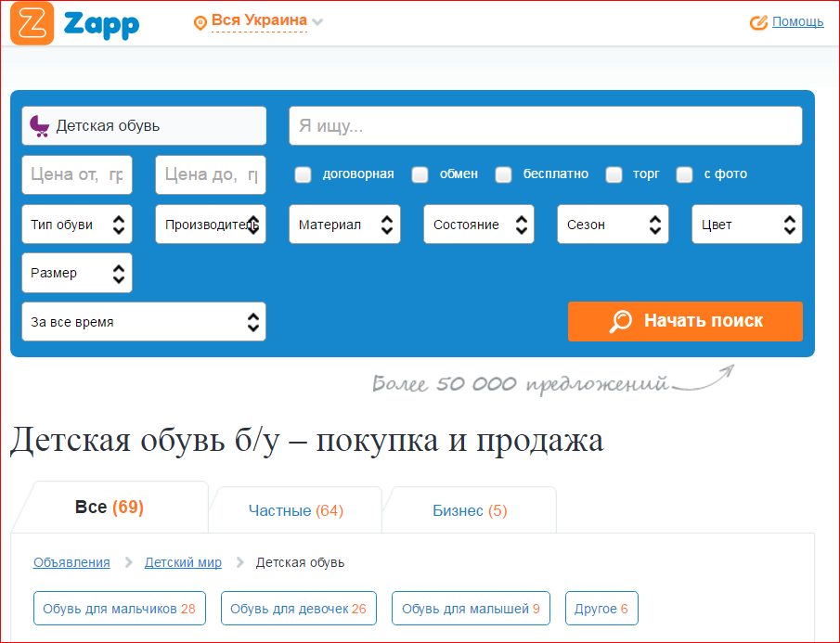Click the orange Zapp logo icon
Viewport: 840px width, 643px height.
pos(32,23)
